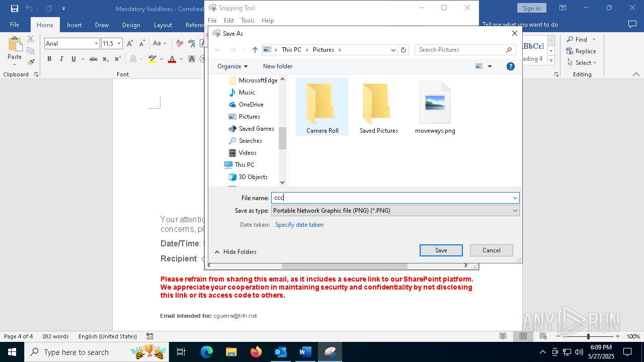Click Replace in the Editing group
644x362 pixels.
point(581,51)
